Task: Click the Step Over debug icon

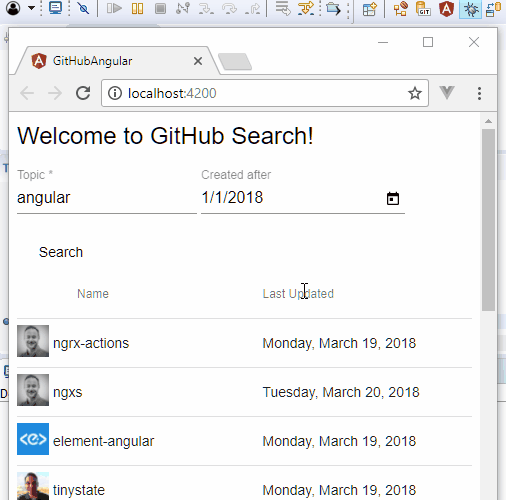Action: (229, 8)
